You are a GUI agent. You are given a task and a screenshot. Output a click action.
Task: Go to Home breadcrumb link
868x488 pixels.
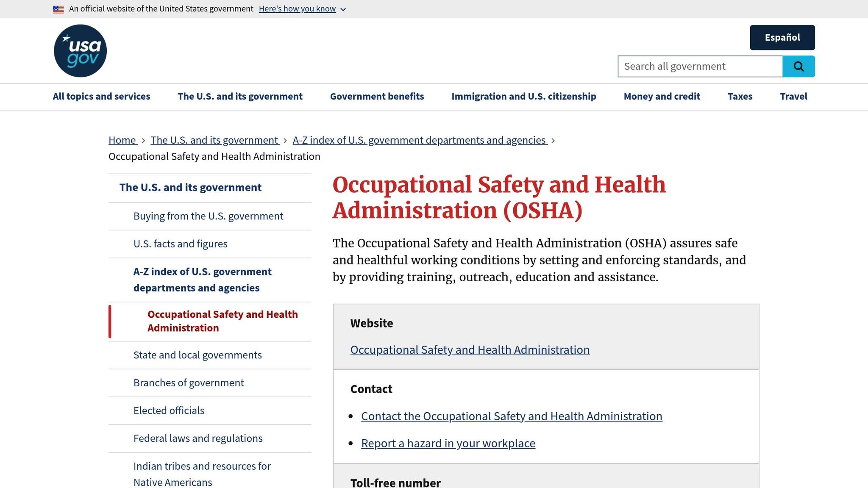(122, 140)
